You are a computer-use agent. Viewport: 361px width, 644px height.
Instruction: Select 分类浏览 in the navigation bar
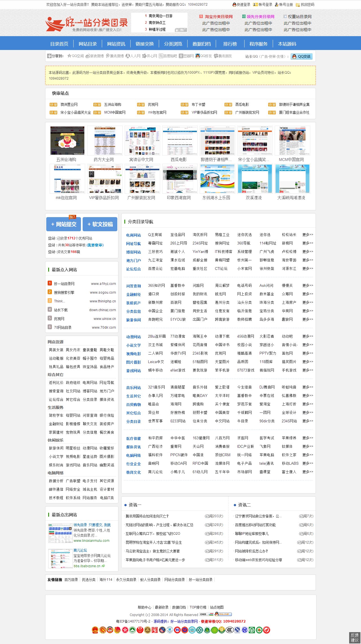pyautogui.click(x=173, y=44)
